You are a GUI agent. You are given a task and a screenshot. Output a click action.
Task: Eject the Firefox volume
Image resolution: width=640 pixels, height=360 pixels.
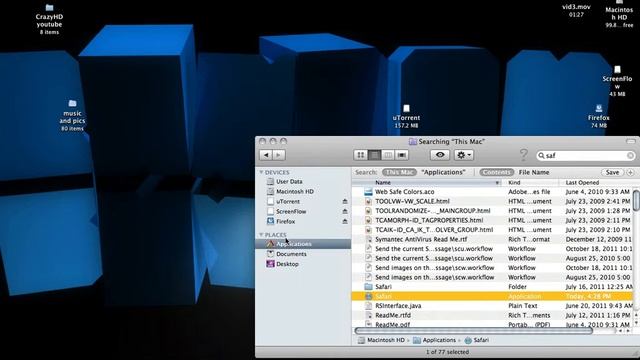pyautogui.click(x=345, y=221)
